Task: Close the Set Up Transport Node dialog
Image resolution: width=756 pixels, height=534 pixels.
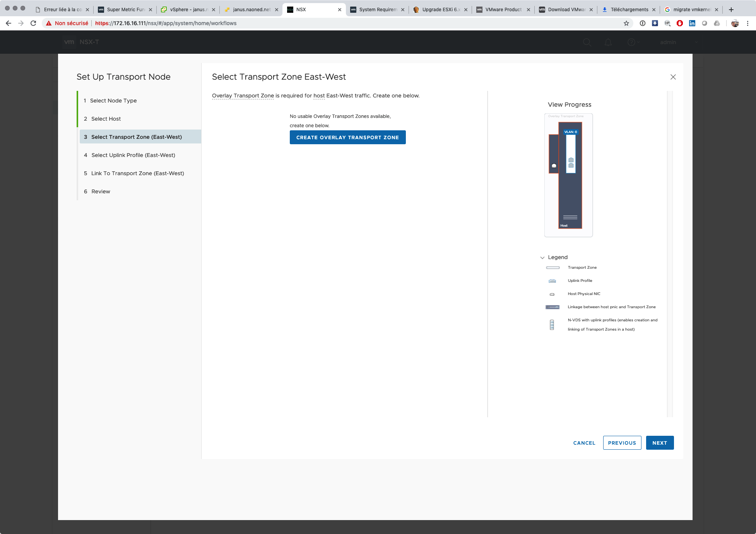Action: (673, 77)
